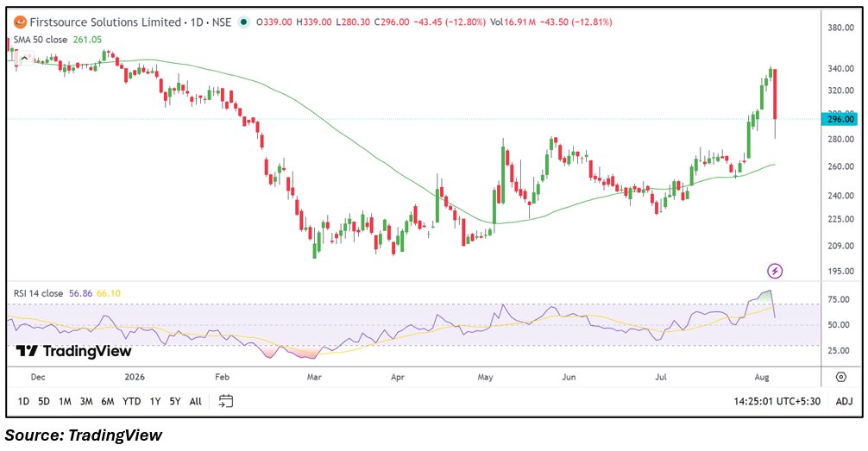Click the 380.00 price axis label

click(x=840, y=28)
